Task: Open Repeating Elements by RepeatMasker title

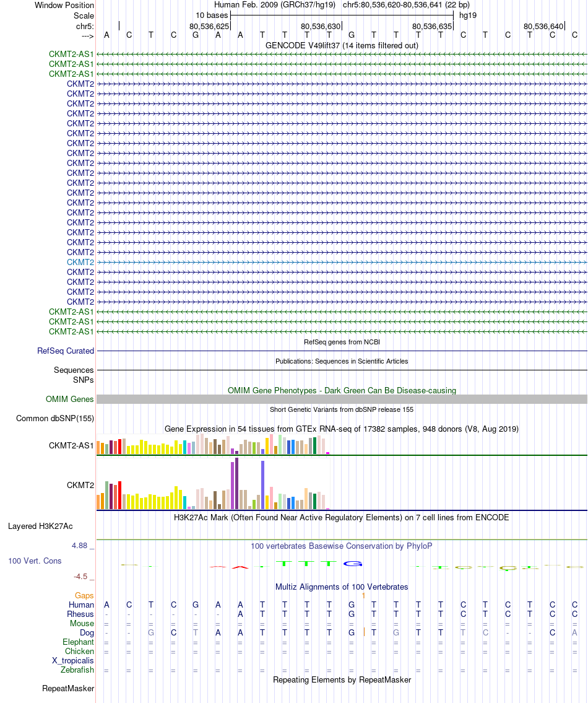Action: [x=342, y=679]
